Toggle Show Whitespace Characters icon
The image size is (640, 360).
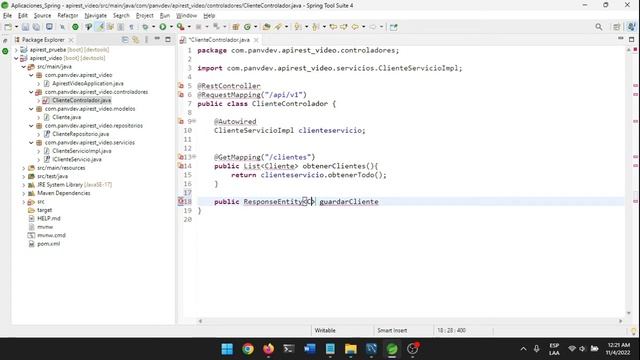coord(131,27)
